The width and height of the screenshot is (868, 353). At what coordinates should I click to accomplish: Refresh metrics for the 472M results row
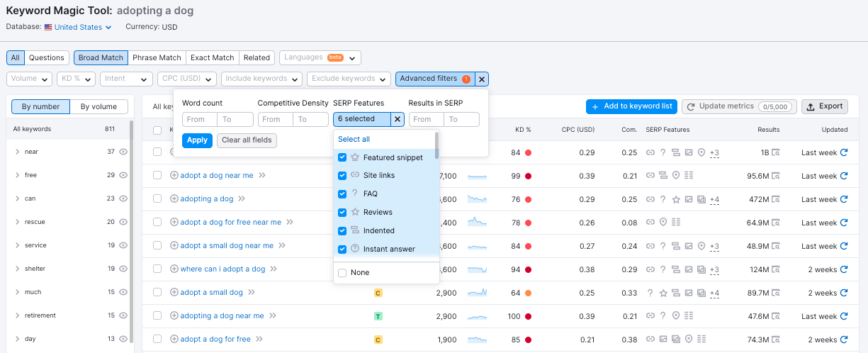click(x=843, y=199)
